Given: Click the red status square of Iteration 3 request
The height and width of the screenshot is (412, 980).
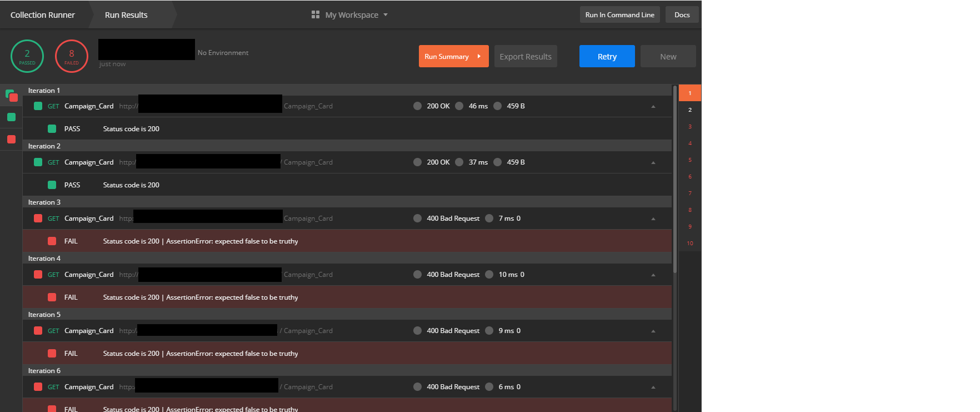Looking at the screenshot, I should tap(38, 218).
